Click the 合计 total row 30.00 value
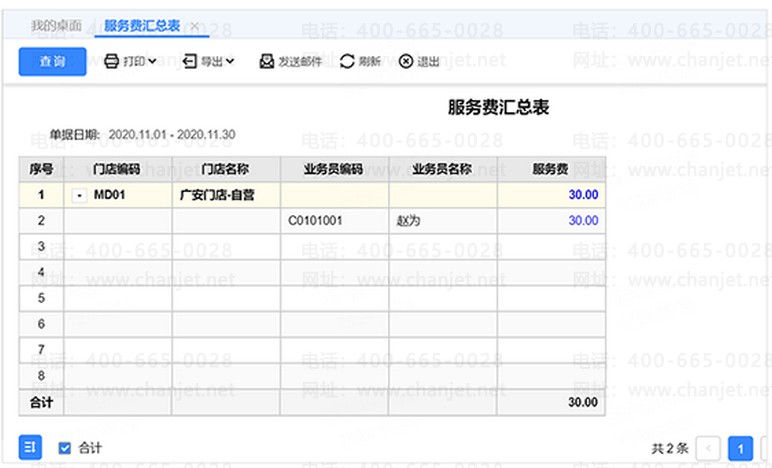The image size is (772, 468). 583,403
